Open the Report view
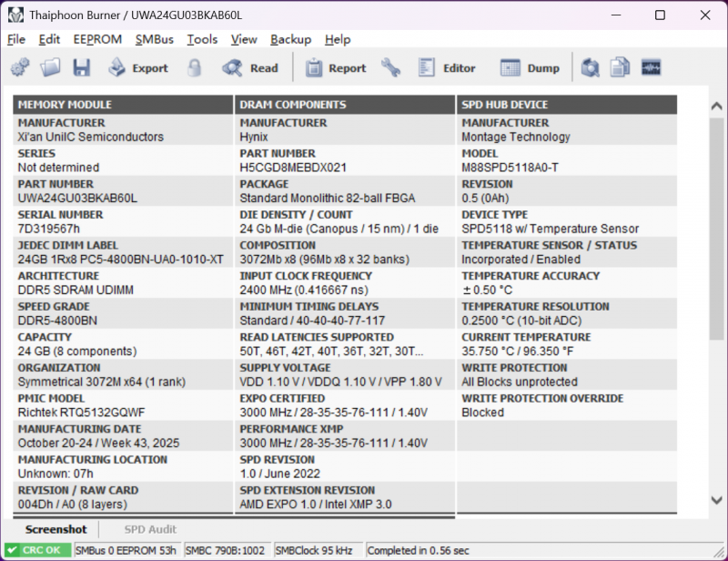The height and width of the screenshot is (561, 728). (335, 67)
